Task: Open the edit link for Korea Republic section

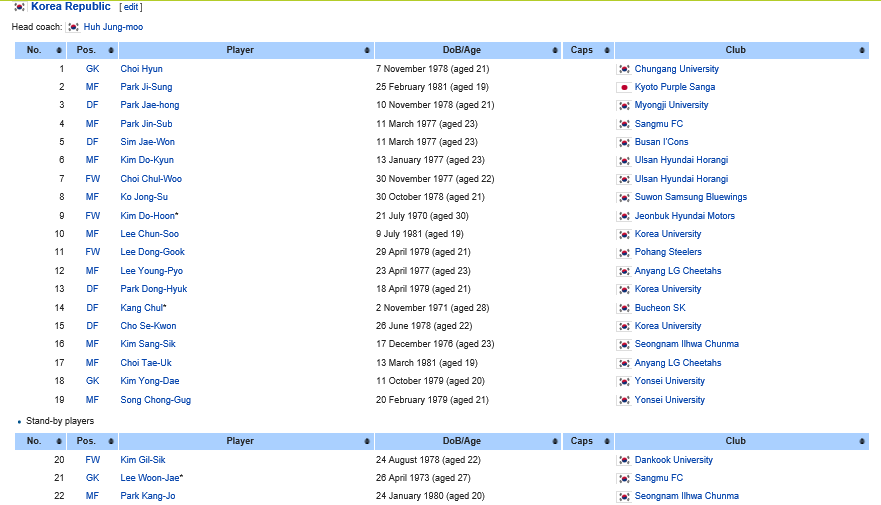Action: pyautogui.click(x=131, y=7)
